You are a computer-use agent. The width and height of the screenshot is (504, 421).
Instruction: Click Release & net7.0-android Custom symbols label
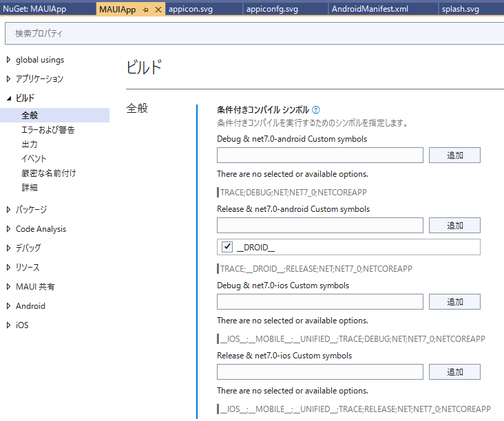pyautogui.click(x=293, y=209)
